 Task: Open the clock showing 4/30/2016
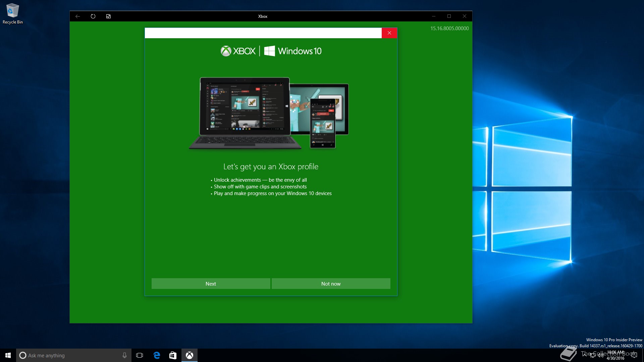pos(616,355)
